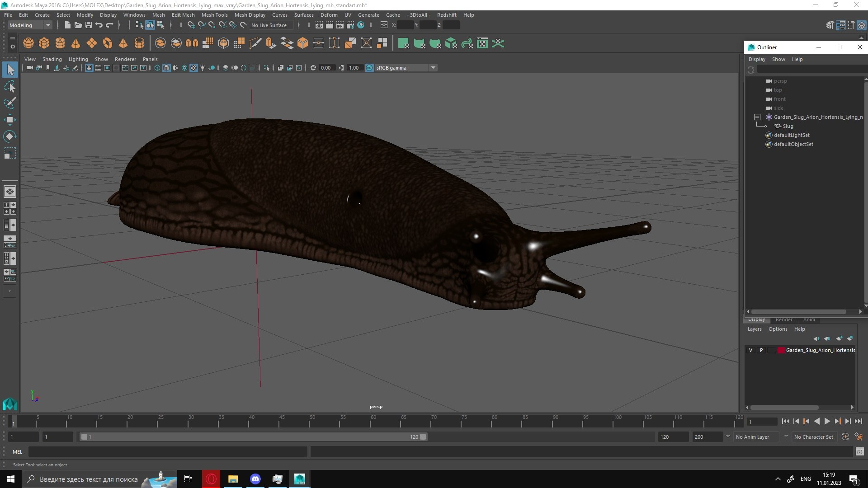Open viewport Shading menu

click(52, 59)
